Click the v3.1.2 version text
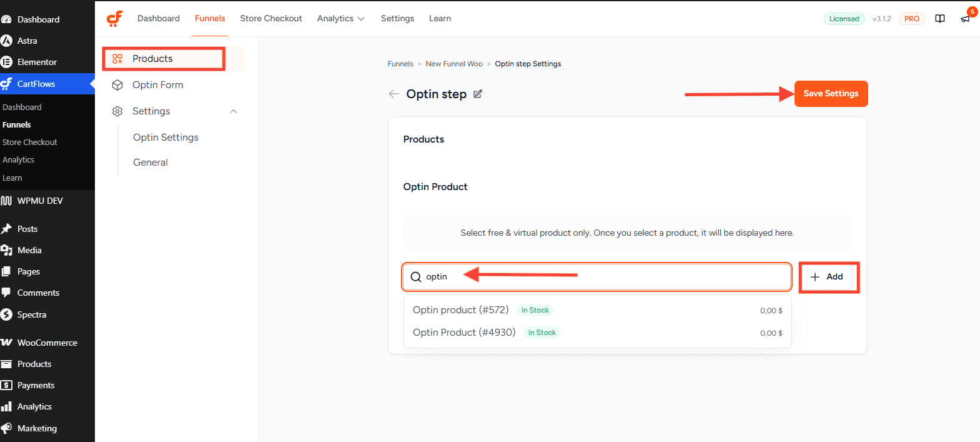Screen dimensions: 980x442 tap(882, 19)
